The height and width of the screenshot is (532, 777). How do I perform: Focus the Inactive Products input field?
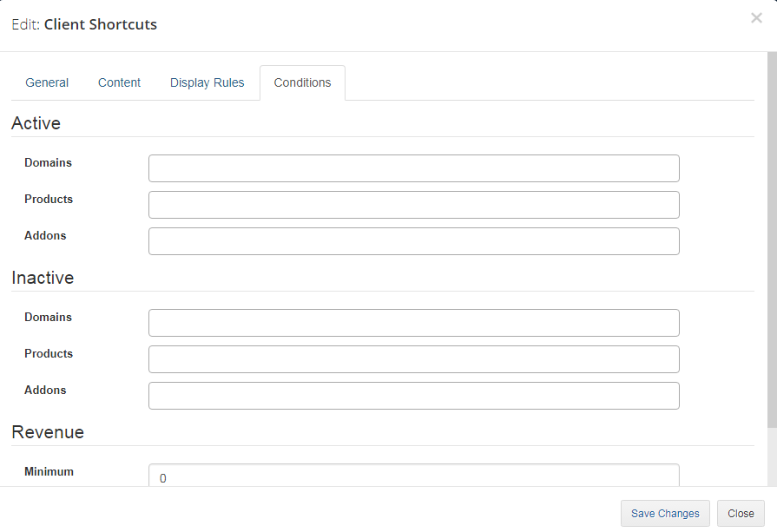click(x=414, y=359)
